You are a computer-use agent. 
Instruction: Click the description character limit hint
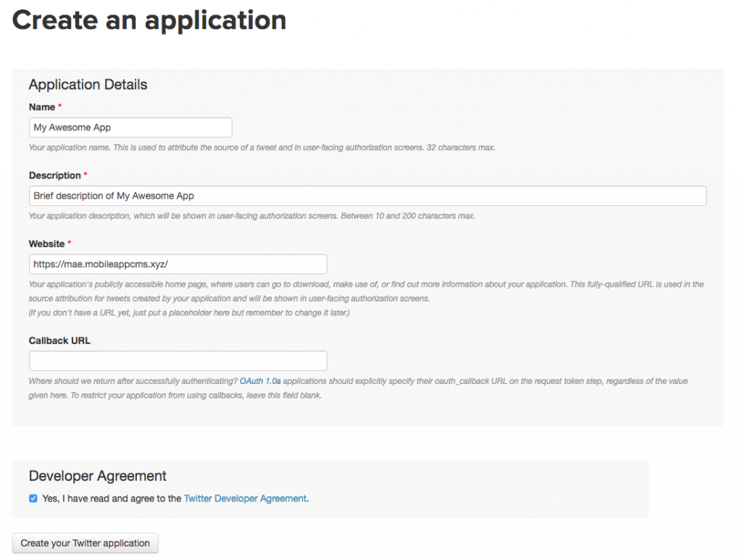(x=251, y=216)
